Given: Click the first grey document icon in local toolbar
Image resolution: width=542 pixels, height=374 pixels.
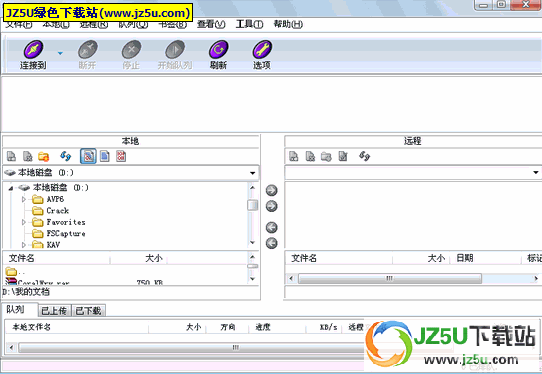Looking at the screenshot, I should pos(11,156).
